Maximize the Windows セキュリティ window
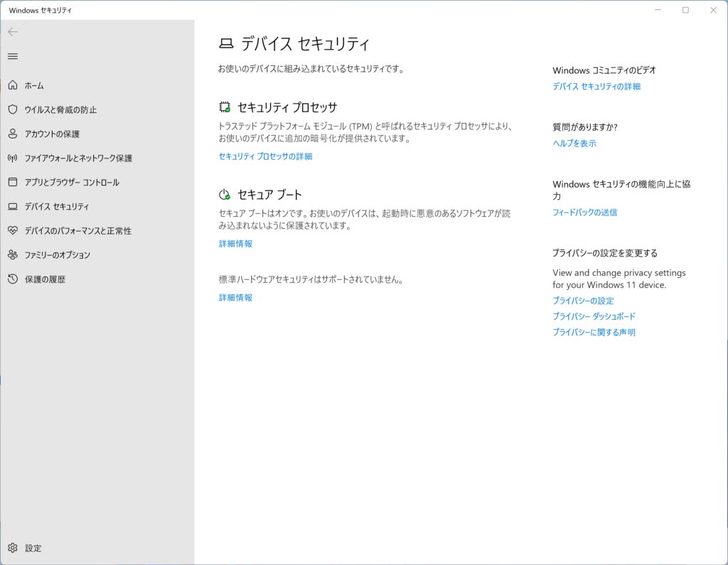 [686, 10]
